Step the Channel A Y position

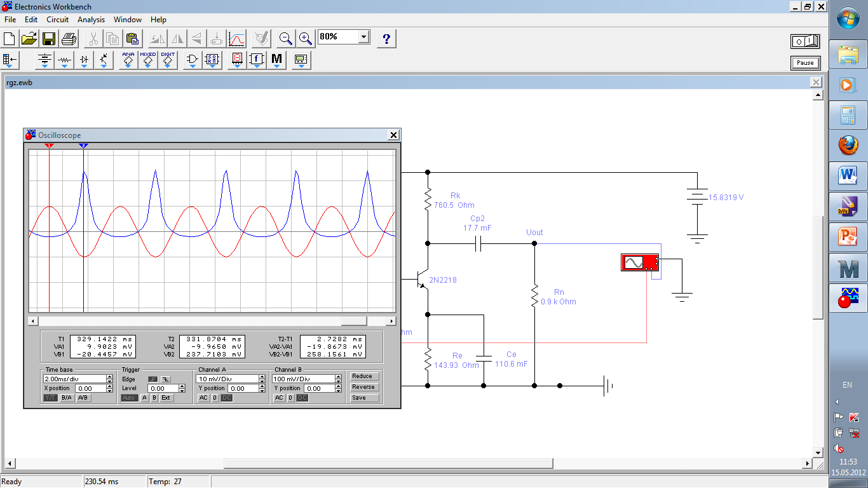(262, 388)
